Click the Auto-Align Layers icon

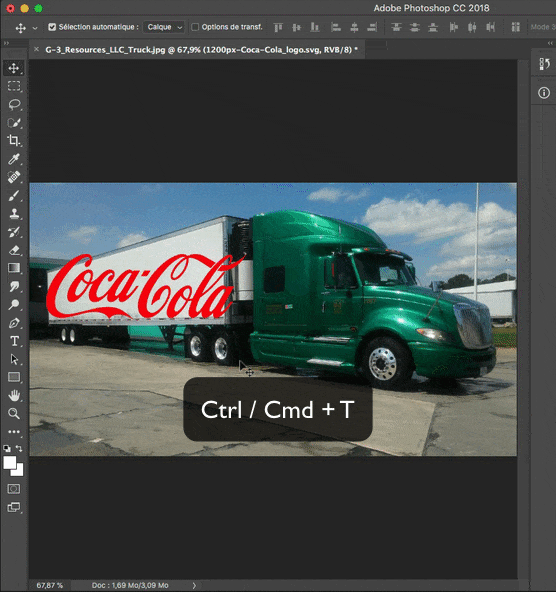coord(516,27)
